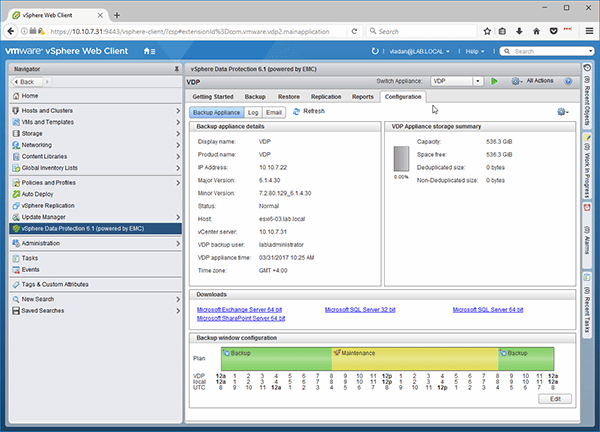Viewport: 600px width, 432px height.
Task: Select the Backup Appliance toggle view
Action: [216, 112]
